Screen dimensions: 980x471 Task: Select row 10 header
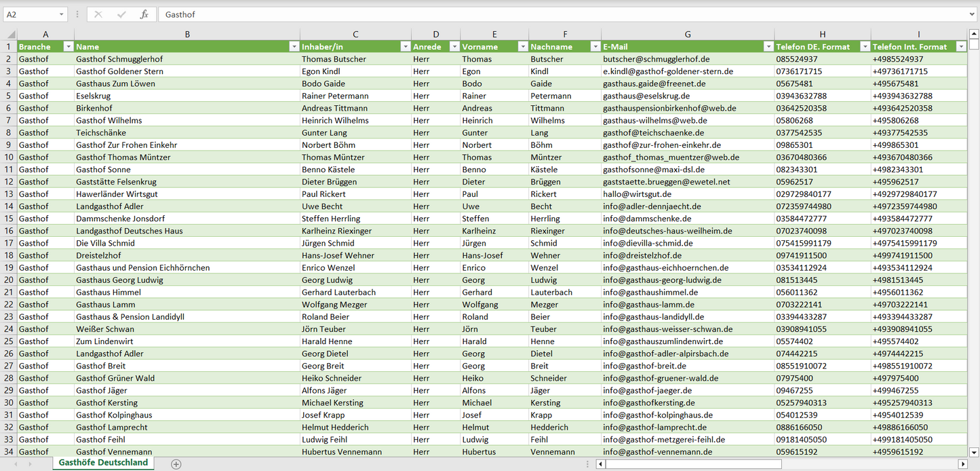pyautogui.click(x=9, y=157)
